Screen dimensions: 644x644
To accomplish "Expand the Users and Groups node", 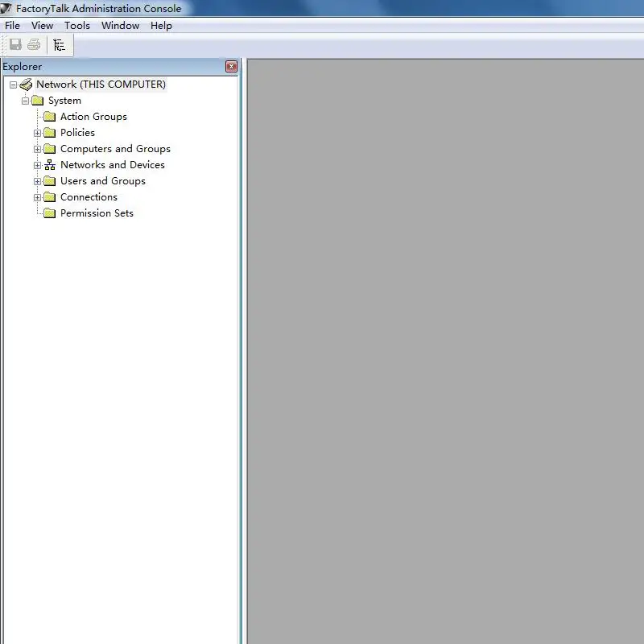I will (x=37, y=181).
